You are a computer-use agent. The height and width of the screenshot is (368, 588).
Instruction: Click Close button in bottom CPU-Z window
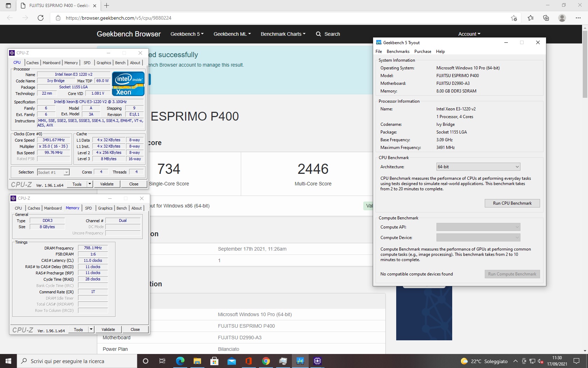point(135,329)
